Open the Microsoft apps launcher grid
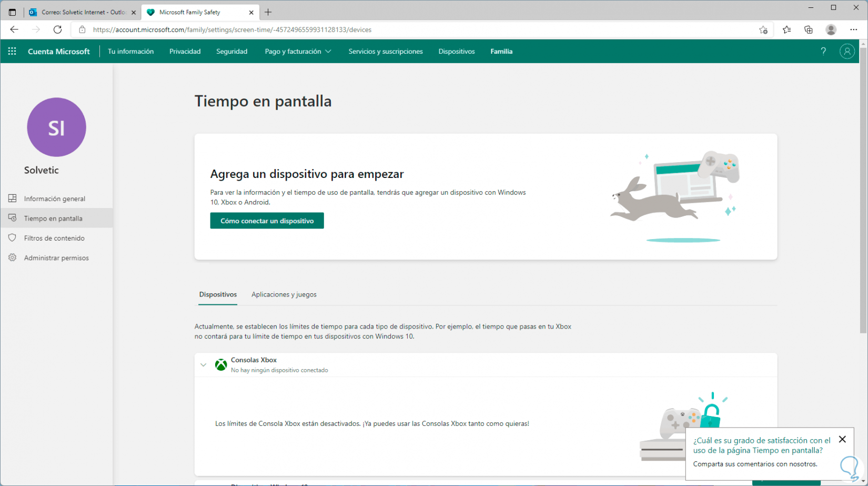The image size is (868, 486). [12, 51]
